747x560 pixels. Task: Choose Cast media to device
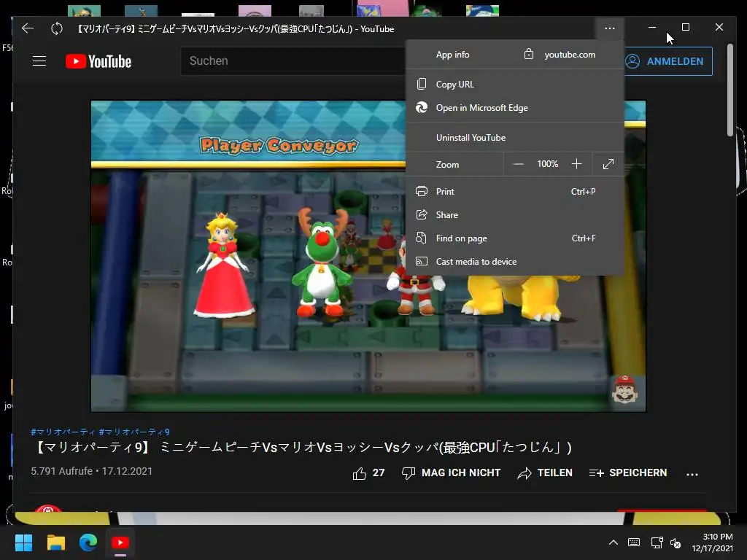514,262
